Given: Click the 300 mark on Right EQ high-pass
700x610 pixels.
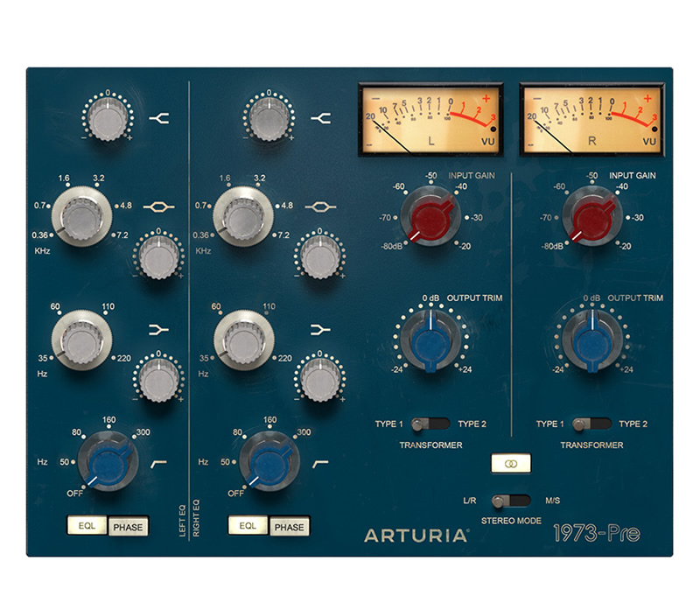Looking at the screenshot, I should pyautogui.click(x=304, y=431).
